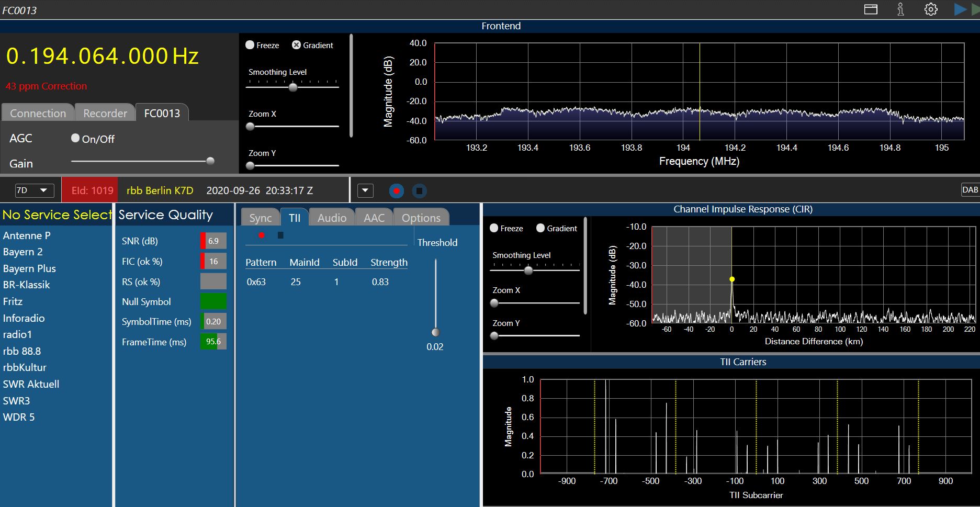This screenshot has height=507, width=980.
Task: Click the small dark square in TII panel
Action: click(280, 235)
